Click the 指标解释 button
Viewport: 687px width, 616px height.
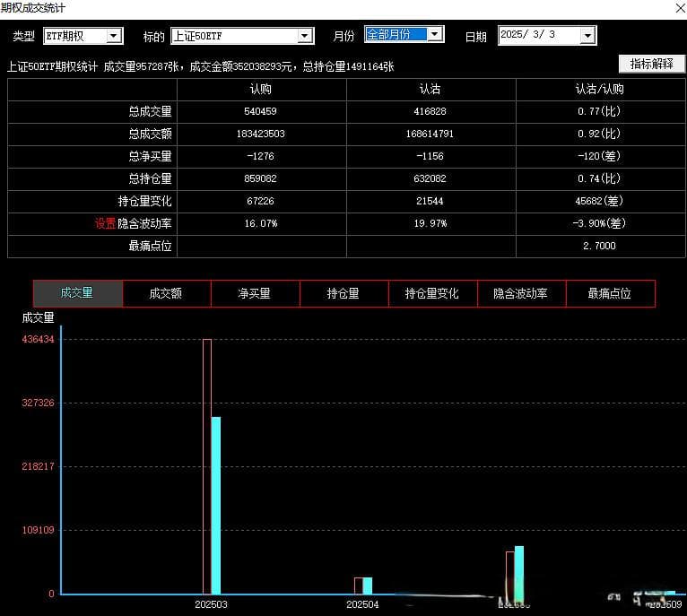[651, 64]
